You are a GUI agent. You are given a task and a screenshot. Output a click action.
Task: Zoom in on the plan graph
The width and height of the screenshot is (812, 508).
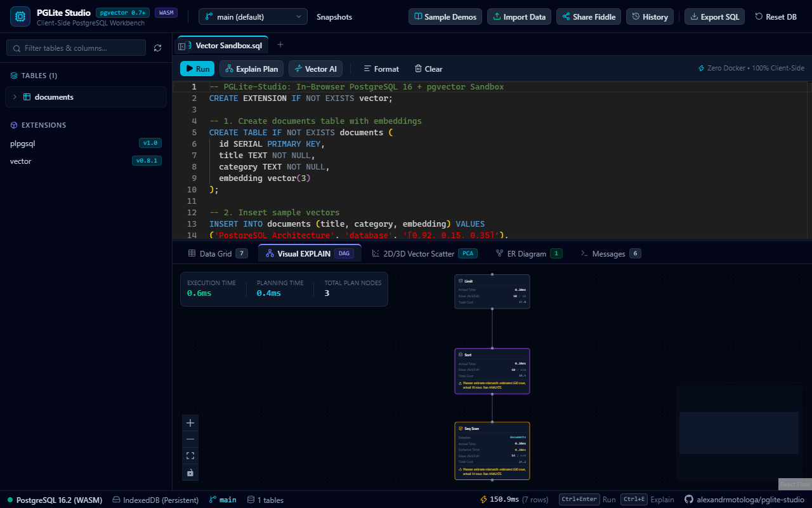click(x=190, y=423)
